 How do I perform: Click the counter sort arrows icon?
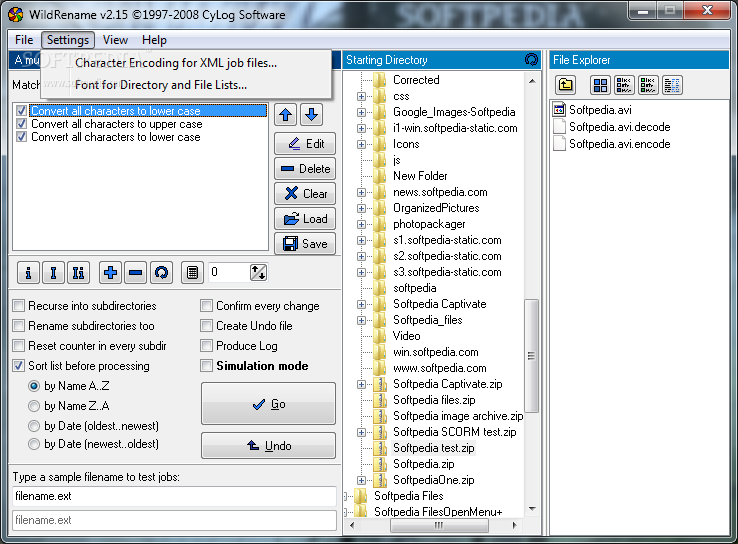258,272
